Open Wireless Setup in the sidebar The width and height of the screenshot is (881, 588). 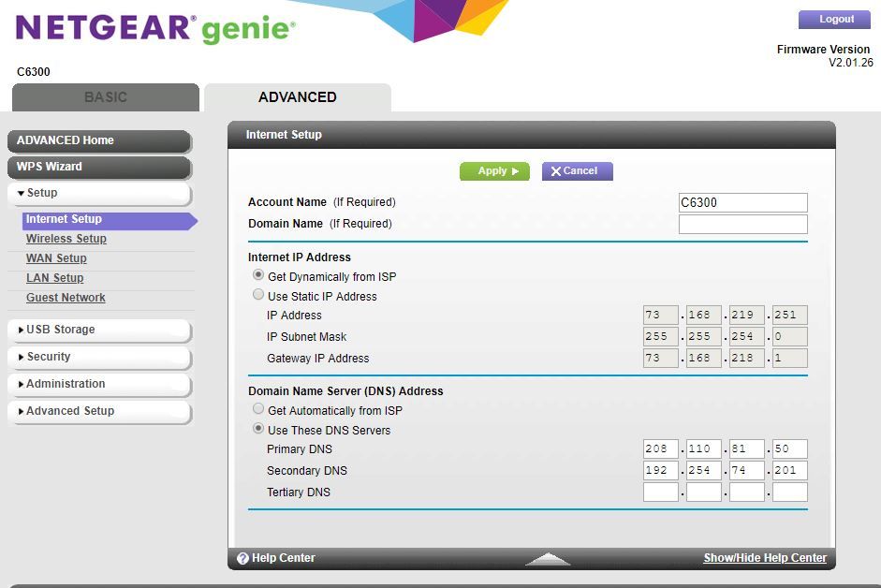tap(66, 239)
